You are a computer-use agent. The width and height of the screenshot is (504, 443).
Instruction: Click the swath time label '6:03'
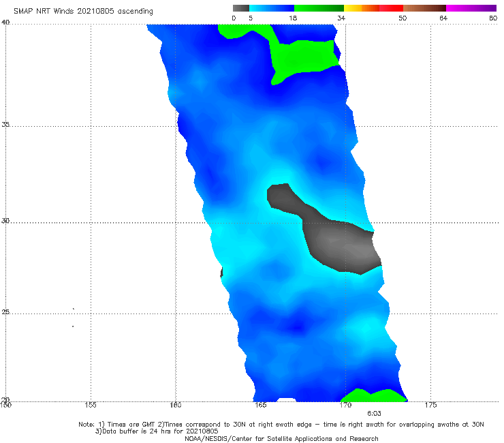[374, 414]
